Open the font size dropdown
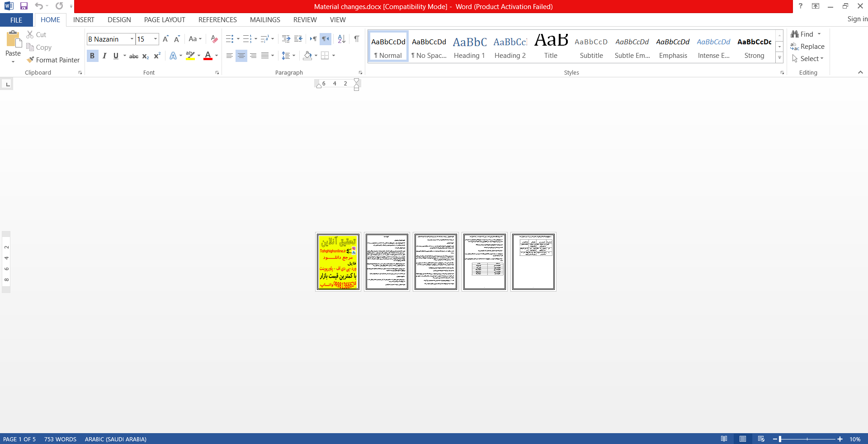 tap(156, 39)
